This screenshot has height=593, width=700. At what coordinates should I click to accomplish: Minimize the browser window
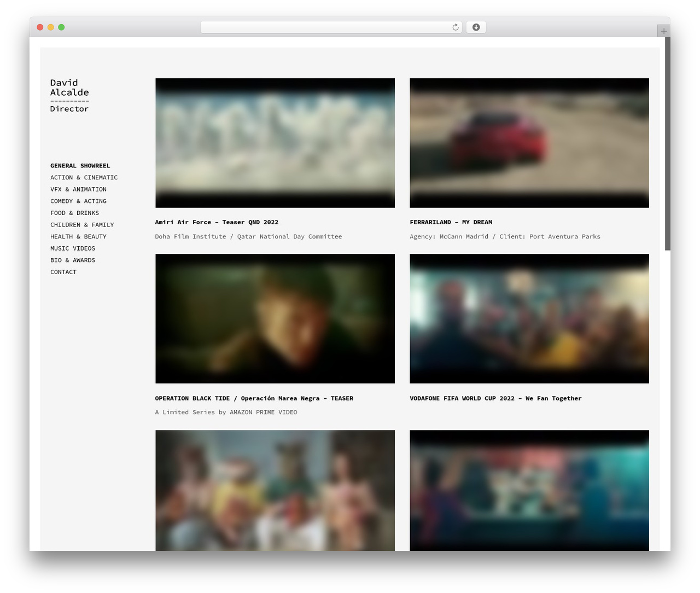pos(51,27)
